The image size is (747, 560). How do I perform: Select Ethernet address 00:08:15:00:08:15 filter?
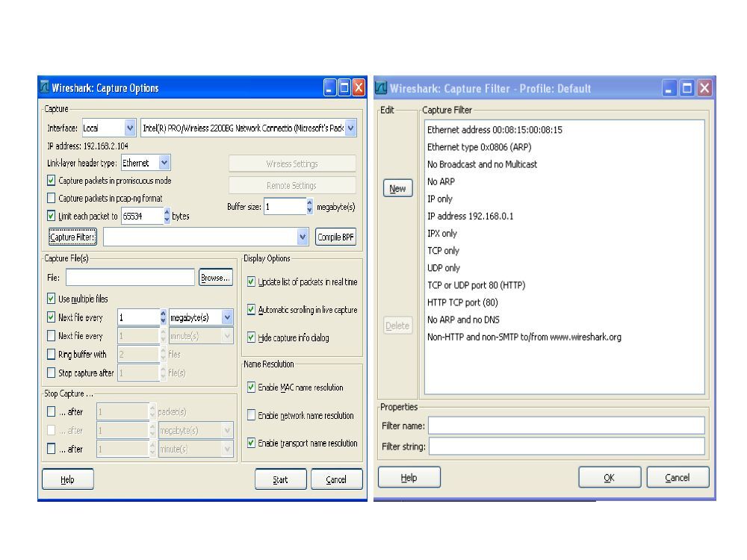[495, 130]
